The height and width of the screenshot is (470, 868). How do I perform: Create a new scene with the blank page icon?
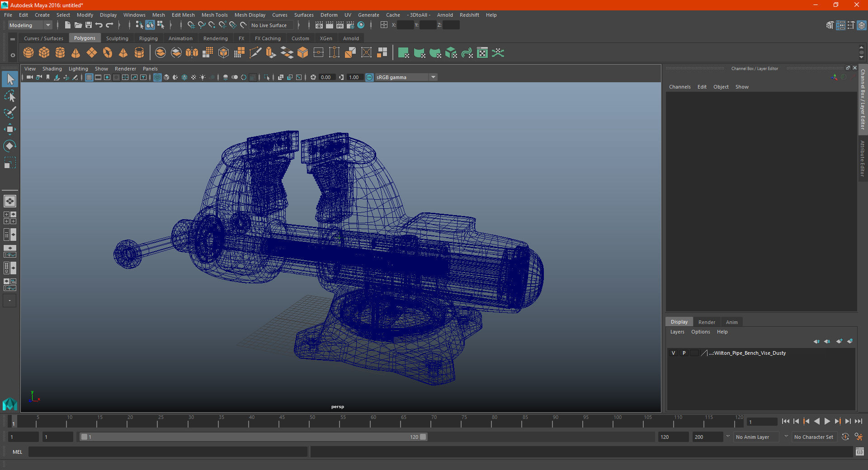click(x=67, y=25)
